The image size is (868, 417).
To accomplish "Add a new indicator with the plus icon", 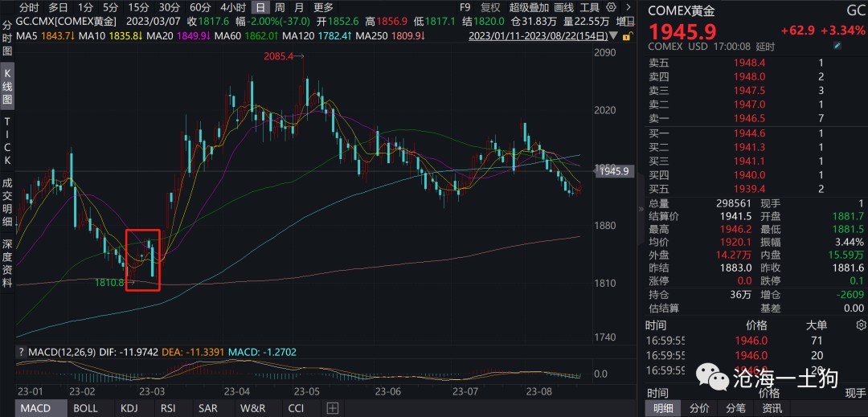I will [x=332, y=408].
